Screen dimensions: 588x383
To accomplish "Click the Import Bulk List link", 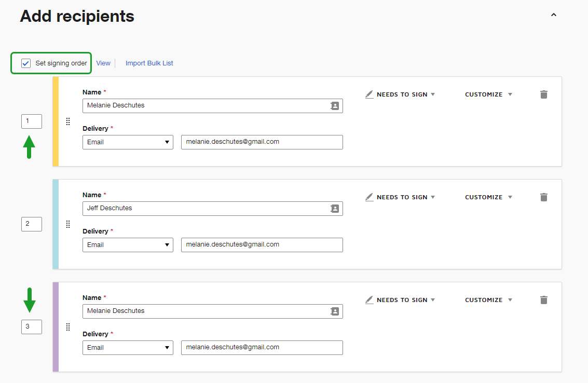I will pyautogui.click(x=149, y=63).
